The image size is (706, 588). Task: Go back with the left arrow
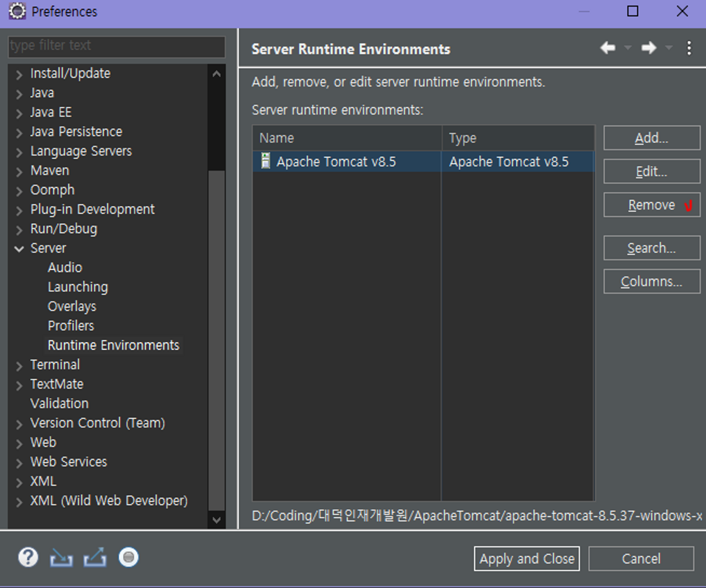pos(608,48)
